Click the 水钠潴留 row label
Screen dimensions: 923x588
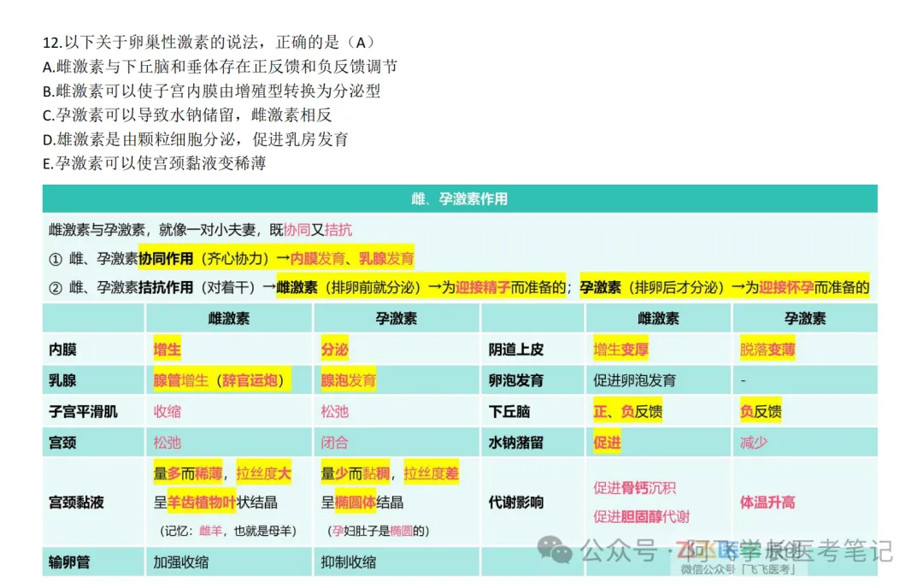click(x=515, y=443)
